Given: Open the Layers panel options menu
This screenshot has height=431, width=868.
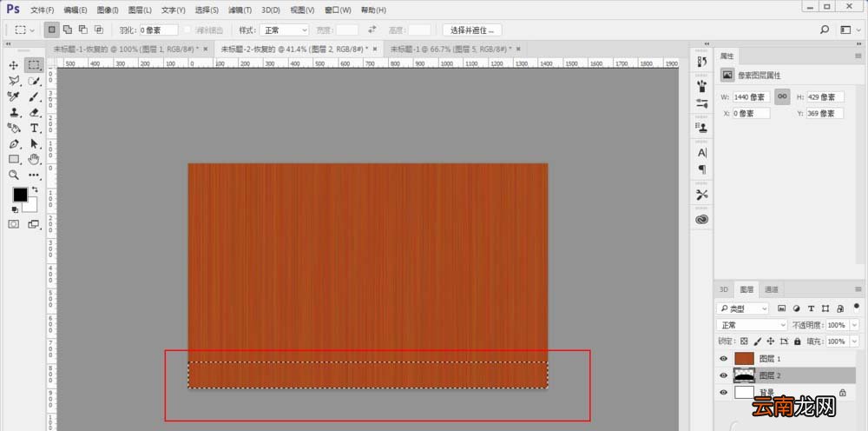Looking at the screenshot, I should (x=858, y=289).
